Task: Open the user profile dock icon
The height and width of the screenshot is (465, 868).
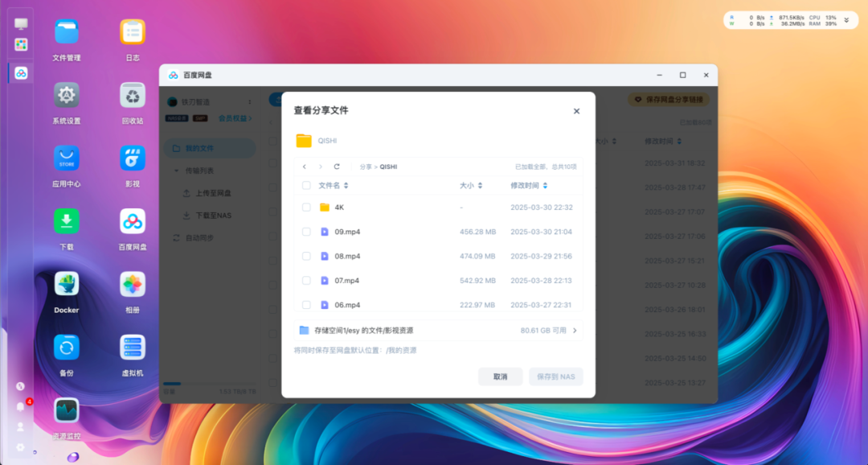Action: click(20, 426)
